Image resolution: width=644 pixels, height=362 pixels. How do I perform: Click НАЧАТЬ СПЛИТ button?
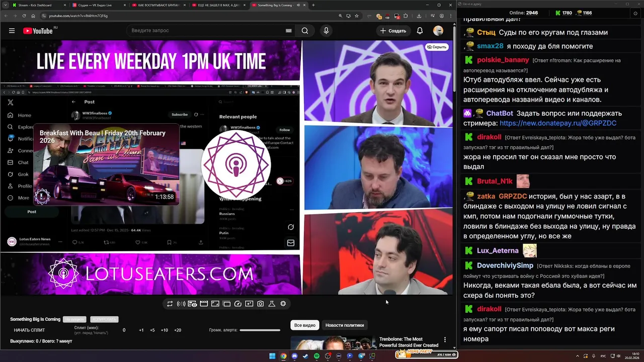click(x=29, y=330)
